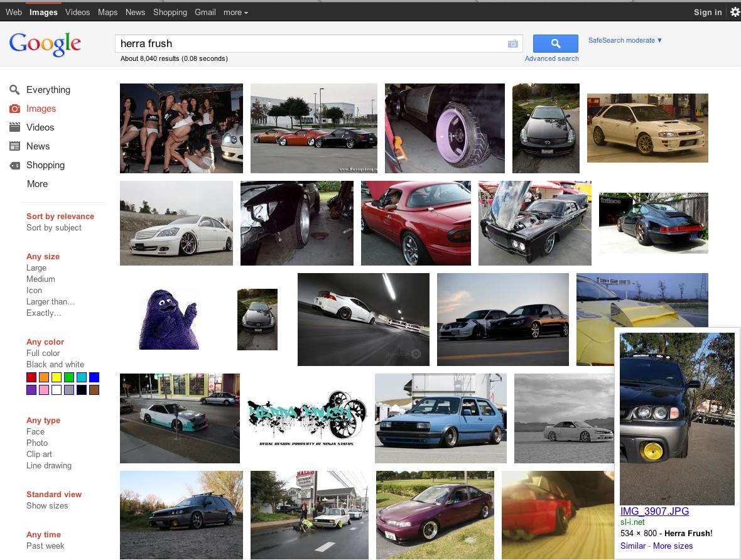Pick the orange color swatch
741x560 pixels.
click(x=44, y=377)
